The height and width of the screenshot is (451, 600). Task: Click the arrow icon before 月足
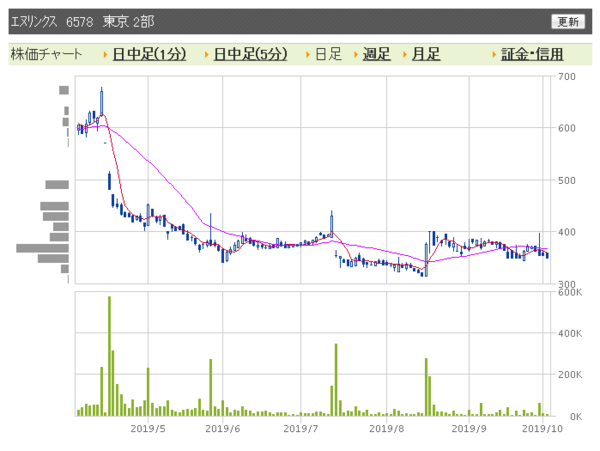[x=405, y=54]
